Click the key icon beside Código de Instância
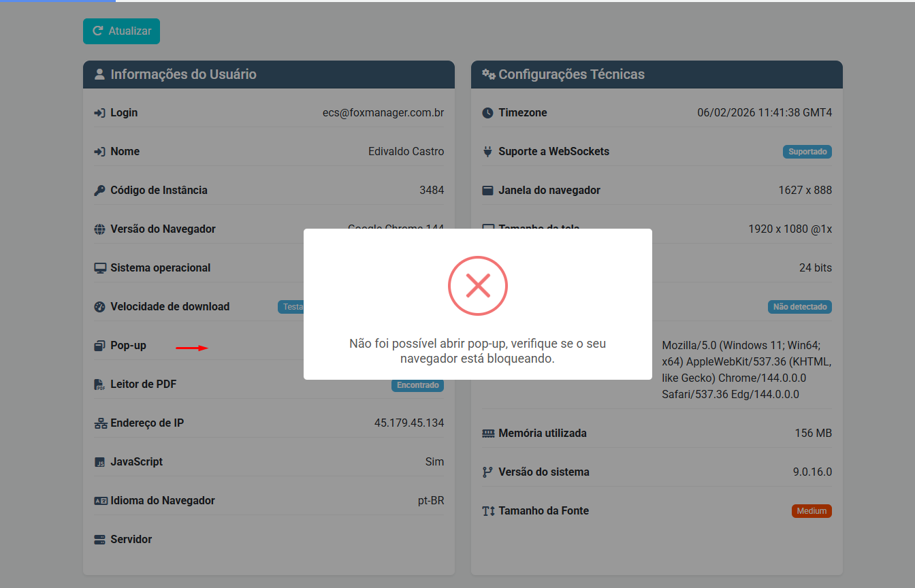 99,191
